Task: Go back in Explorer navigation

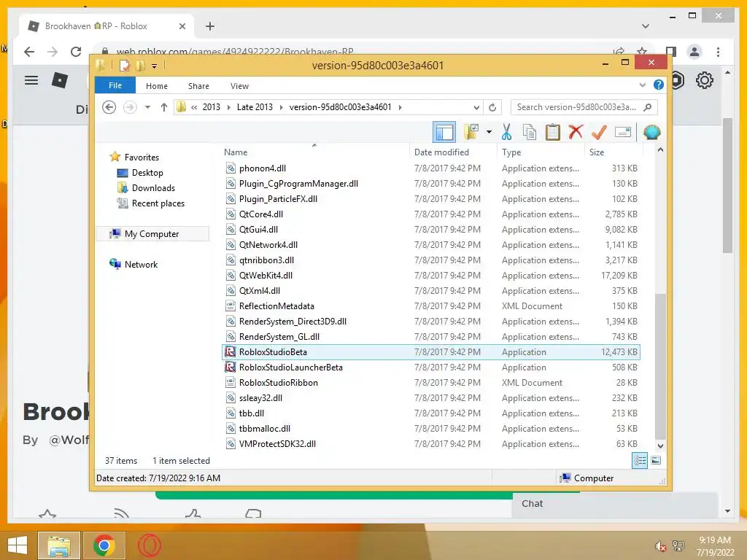Action: pyautogui.click(x=109, y=107)
